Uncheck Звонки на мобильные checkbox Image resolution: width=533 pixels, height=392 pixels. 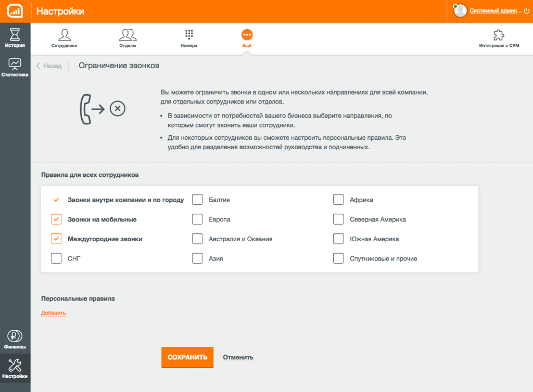[x=56, y=219]
